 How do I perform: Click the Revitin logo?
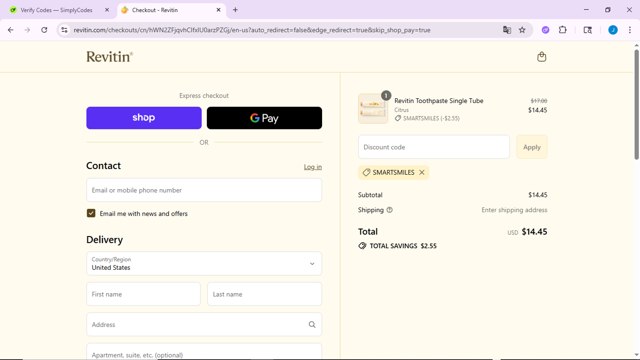109,57
